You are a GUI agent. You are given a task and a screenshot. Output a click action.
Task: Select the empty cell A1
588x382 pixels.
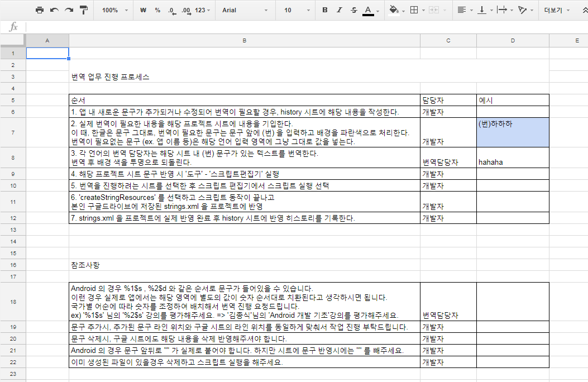(x=47, y=53)
